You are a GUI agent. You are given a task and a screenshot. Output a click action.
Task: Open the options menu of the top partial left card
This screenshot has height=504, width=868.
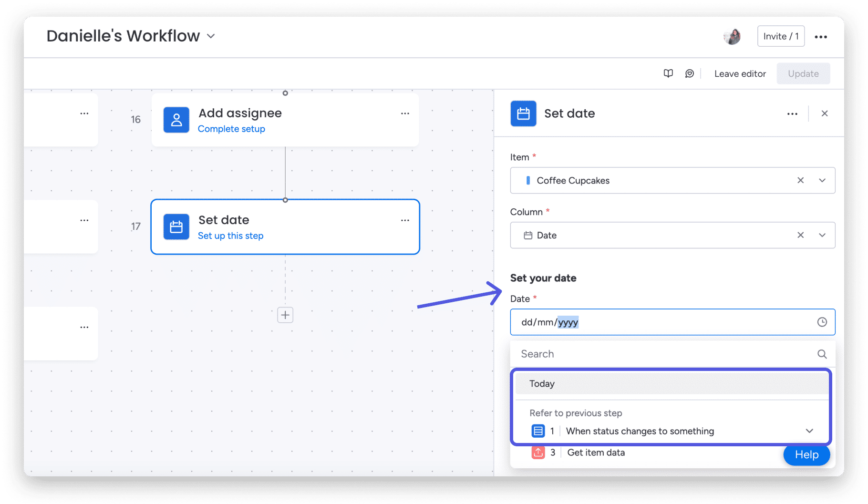click(x=84, y=113)
